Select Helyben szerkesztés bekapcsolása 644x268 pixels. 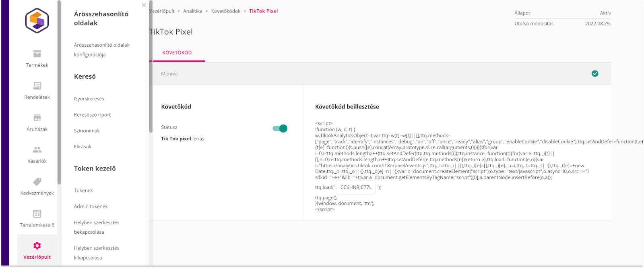97,227
